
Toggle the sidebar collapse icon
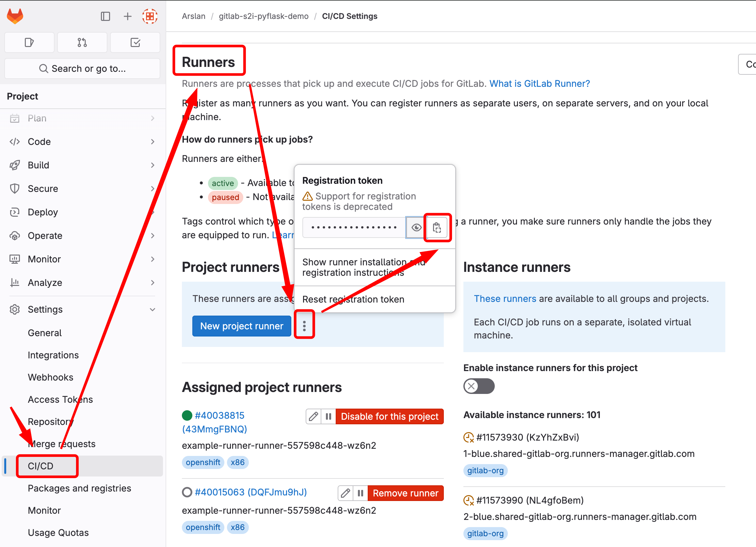click(x=105, y=16)
